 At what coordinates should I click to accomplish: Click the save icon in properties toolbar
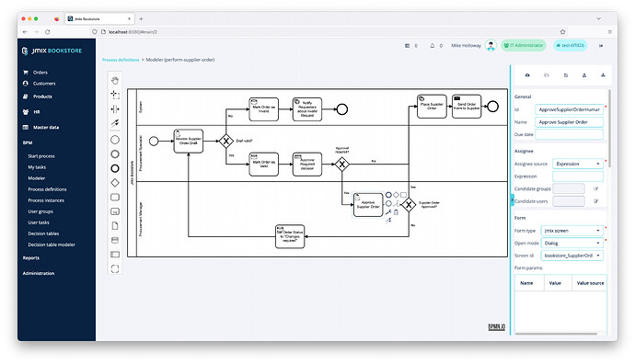coord(566,75)
